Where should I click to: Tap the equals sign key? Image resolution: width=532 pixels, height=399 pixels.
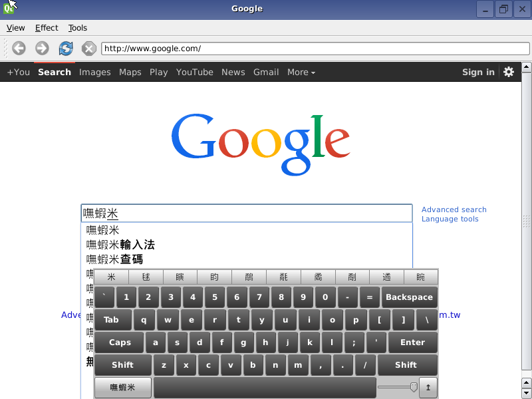pos(370,297)
